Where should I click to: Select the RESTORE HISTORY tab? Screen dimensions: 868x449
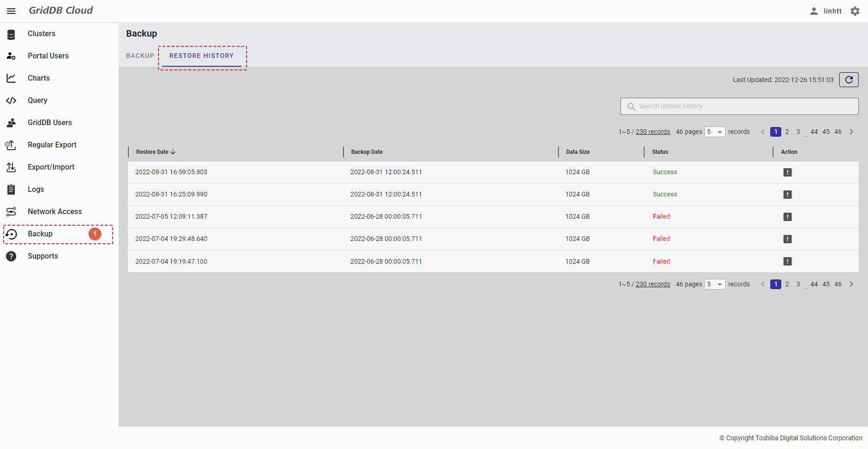coord(202,56)
